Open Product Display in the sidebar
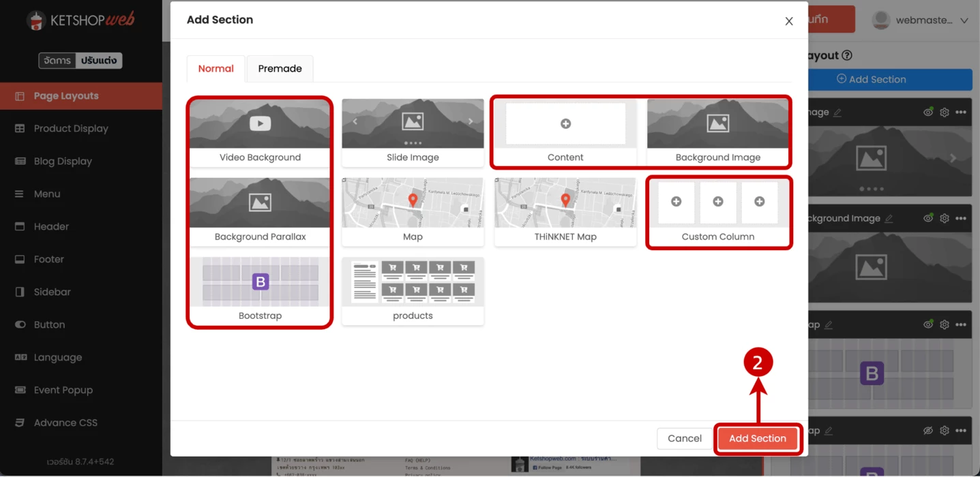 [71, 129]
